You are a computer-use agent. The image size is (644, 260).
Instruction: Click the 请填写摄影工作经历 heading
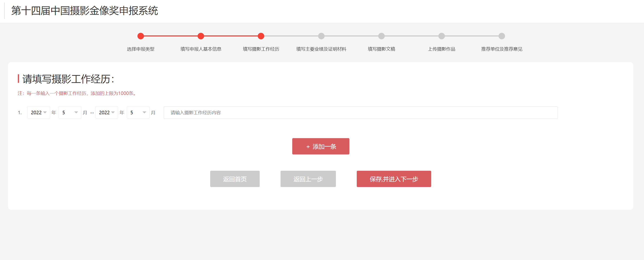point(68,79)
